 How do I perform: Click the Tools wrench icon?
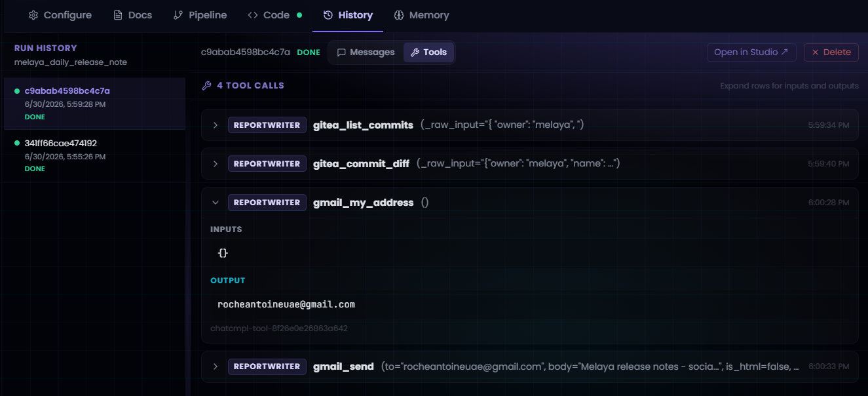[x=415, y=52]
